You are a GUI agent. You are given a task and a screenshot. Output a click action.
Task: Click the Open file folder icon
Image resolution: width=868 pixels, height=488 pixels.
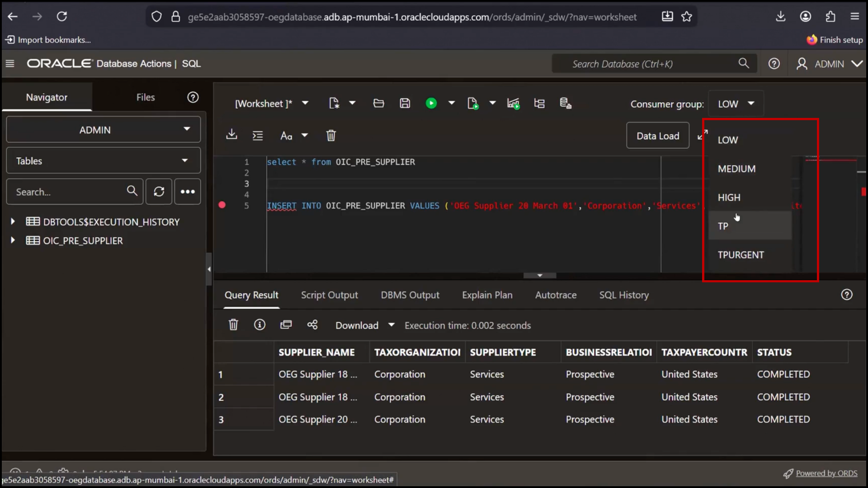tap(379, 103)
